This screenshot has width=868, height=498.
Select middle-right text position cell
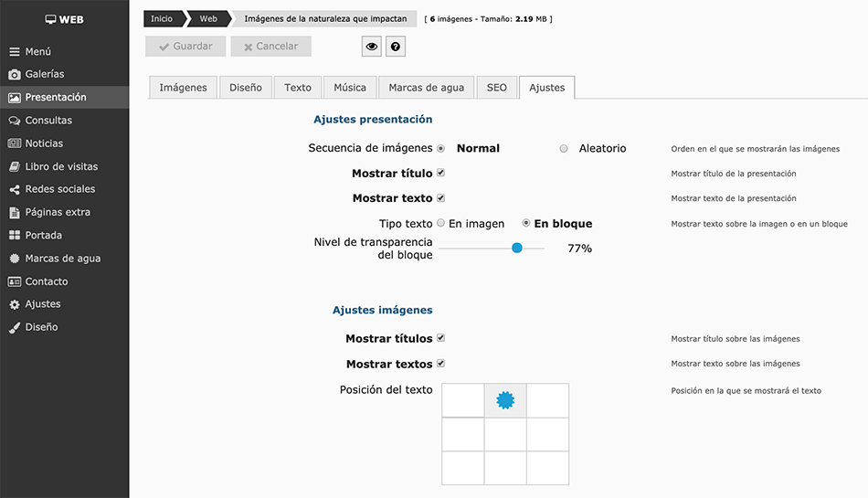[x=547, y=434]
